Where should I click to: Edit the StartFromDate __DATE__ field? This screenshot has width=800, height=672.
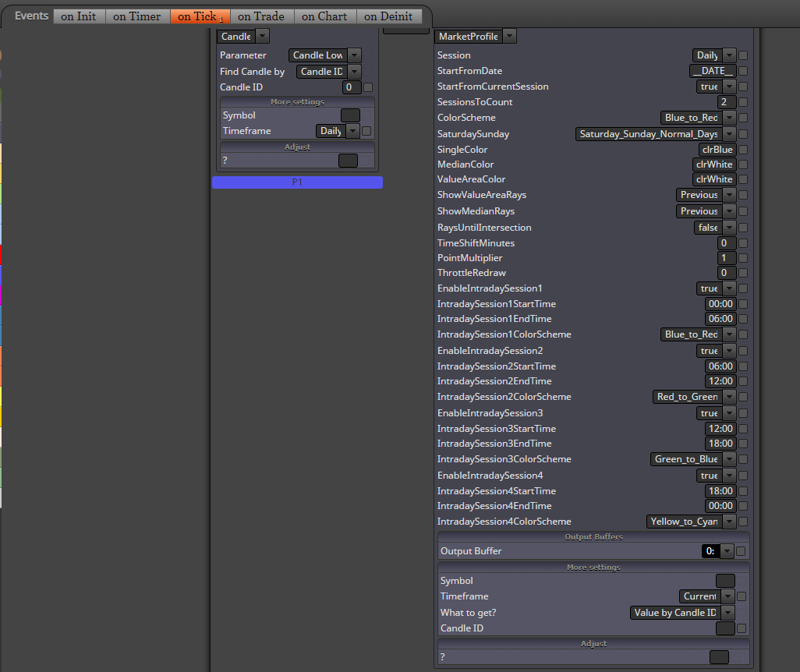pos(713,71)
